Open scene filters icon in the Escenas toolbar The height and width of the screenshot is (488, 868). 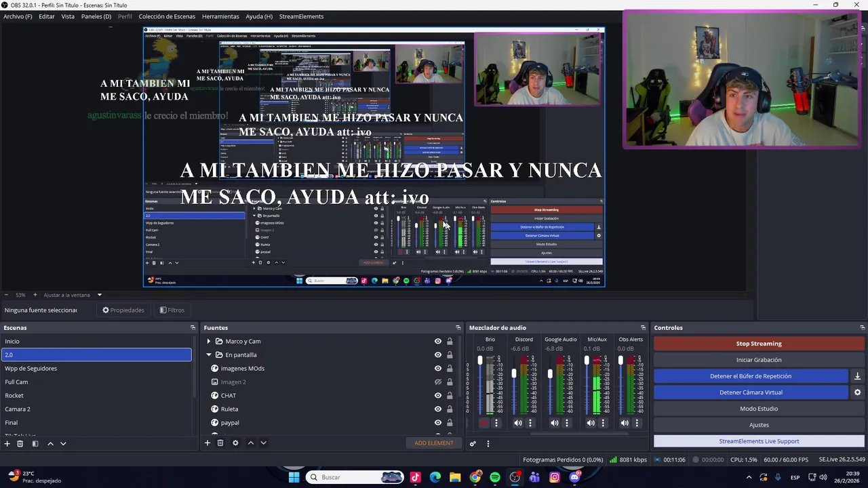35,443
